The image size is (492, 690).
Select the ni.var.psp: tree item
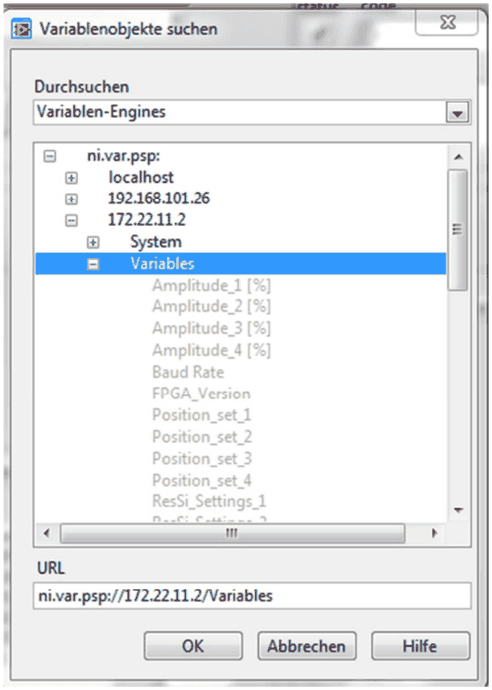(x=124, y=156)
